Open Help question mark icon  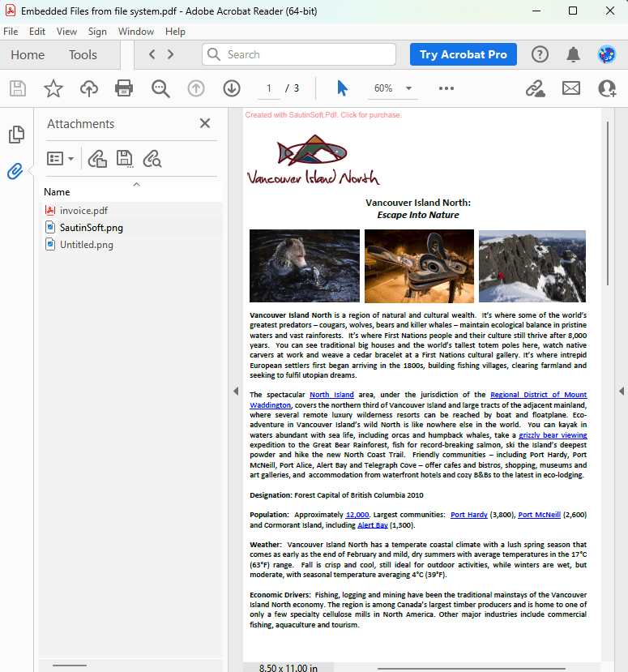[x=540, y=54]
